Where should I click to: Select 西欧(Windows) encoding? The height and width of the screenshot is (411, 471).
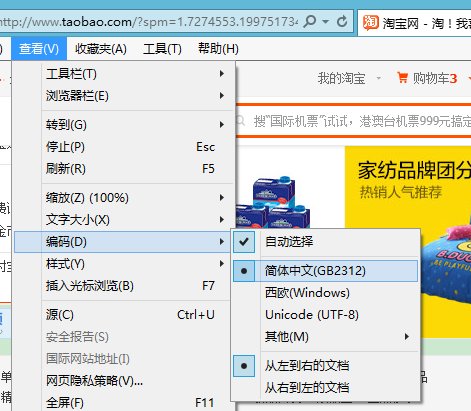(325, 293)
